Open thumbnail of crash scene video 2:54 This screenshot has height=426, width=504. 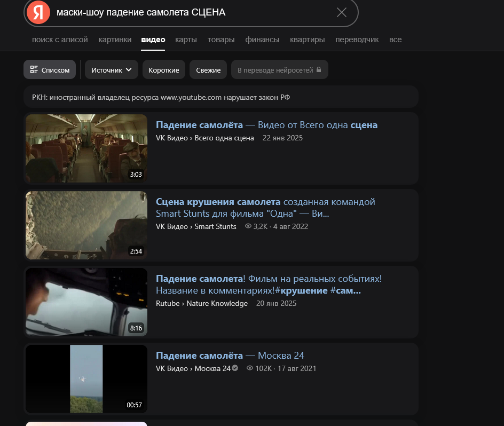pyautogui.click(x=86, y=225)
